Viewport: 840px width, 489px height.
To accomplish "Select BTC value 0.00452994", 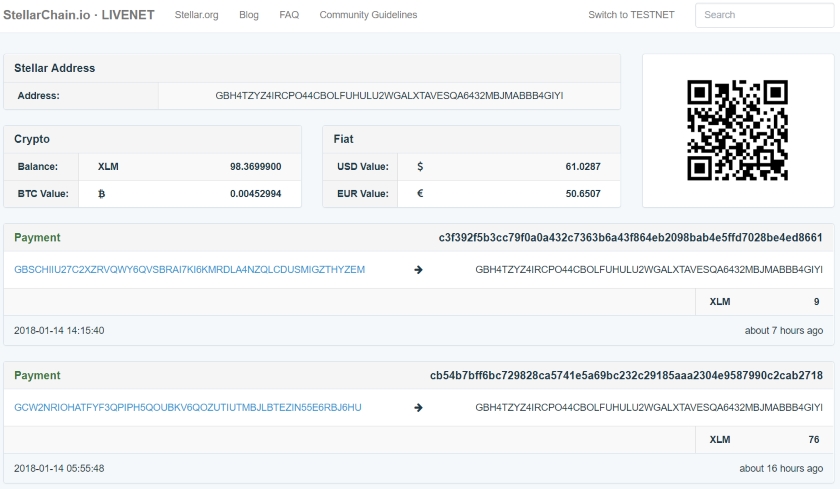I will (x=256, y=194).
